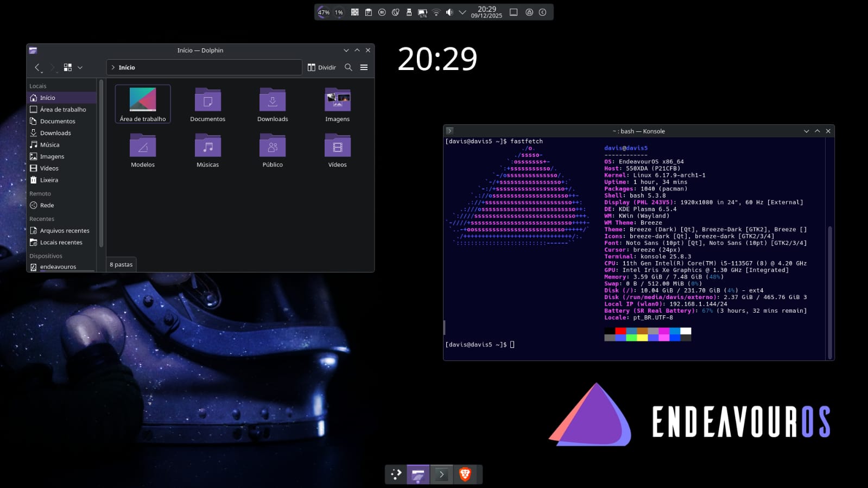Open the battery indicator in the tray
868x488 pixels.
click(422, 12)
